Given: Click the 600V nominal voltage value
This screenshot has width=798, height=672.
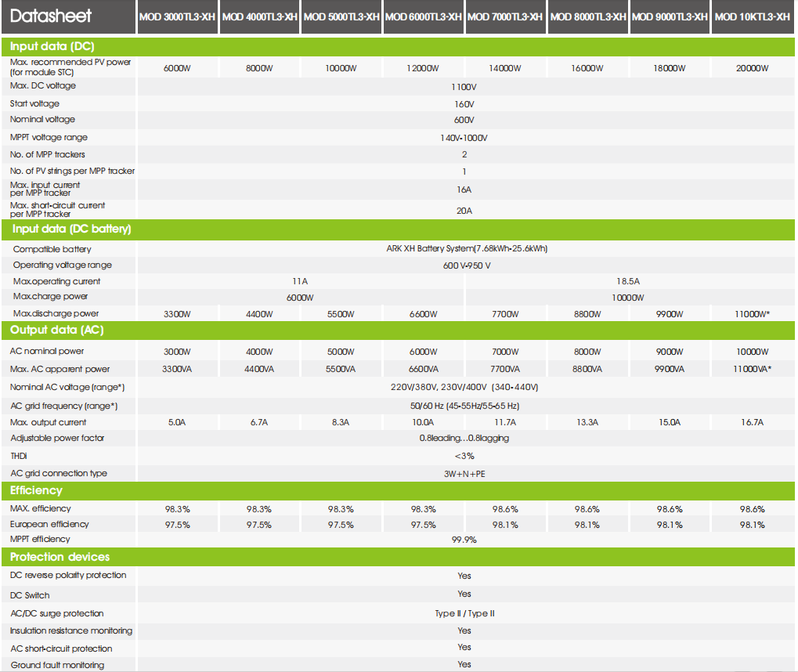Looking at the screenshot, I should tap(464, 120).
